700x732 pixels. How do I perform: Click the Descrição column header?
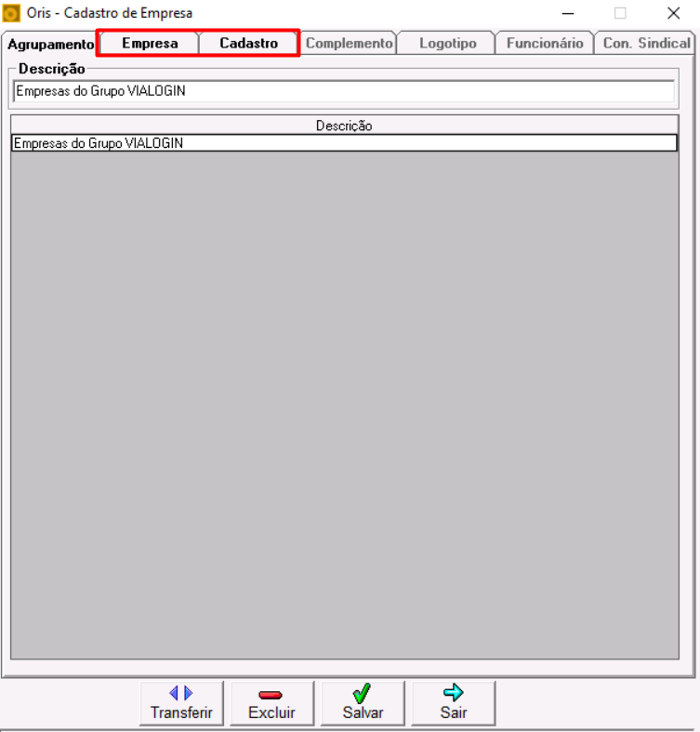[x=344, y=126]
